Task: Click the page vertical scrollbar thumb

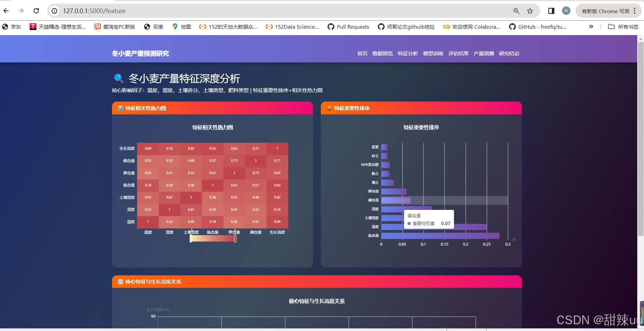Action: point(641,139)
